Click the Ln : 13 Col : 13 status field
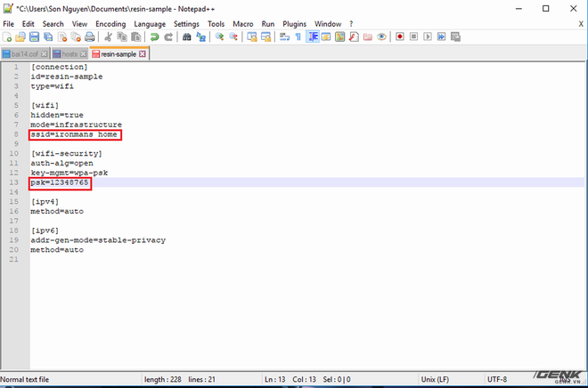Viewport: 588px width, 388px height. (307, 379)
